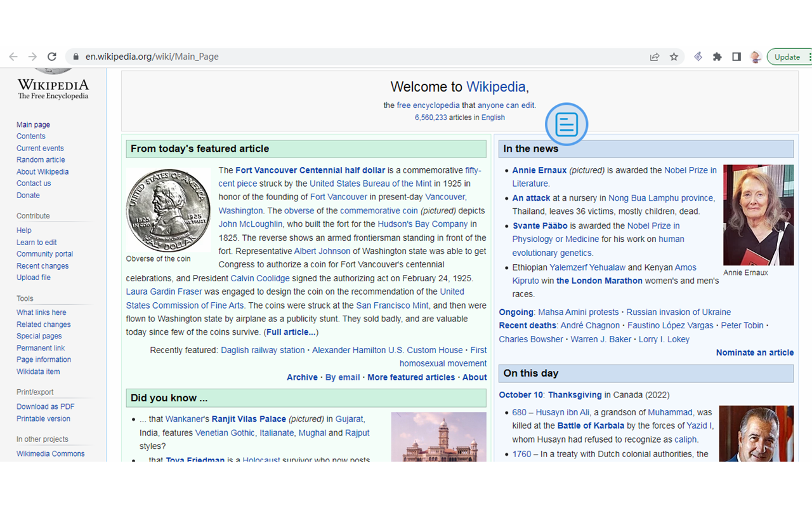Screen dimensions: 812x508
Task: Click San Francisco Mint link
Action: click(393, 305)
